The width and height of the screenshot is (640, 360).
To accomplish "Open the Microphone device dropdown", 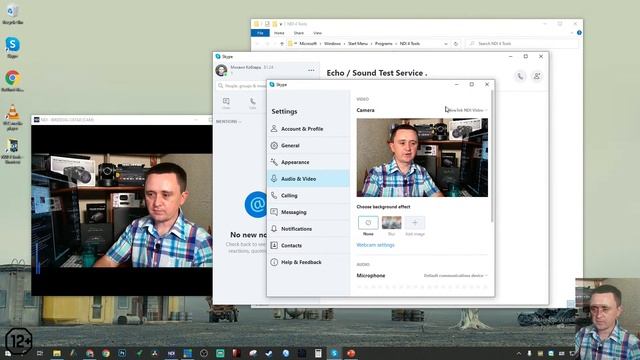I will (x=456, y=276).
